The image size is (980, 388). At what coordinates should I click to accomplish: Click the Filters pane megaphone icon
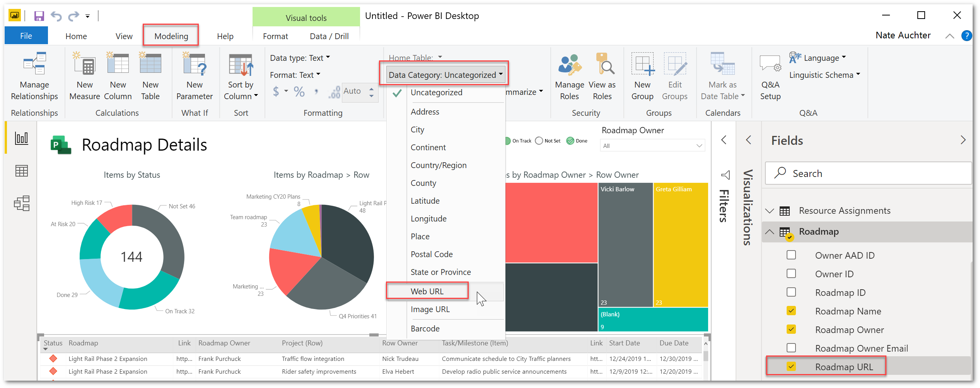click(x=725, y=175)
